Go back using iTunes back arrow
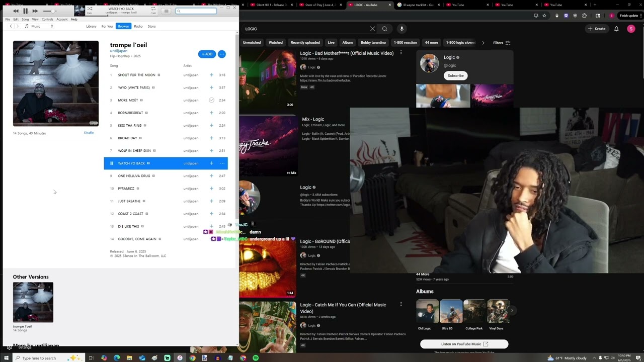The image size is (644, 362). pos(11,26)
